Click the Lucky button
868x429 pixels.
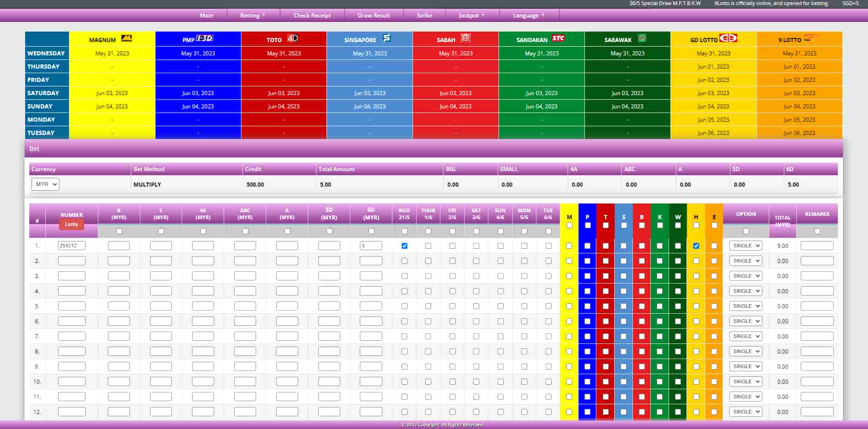click(x=71, y=224)
